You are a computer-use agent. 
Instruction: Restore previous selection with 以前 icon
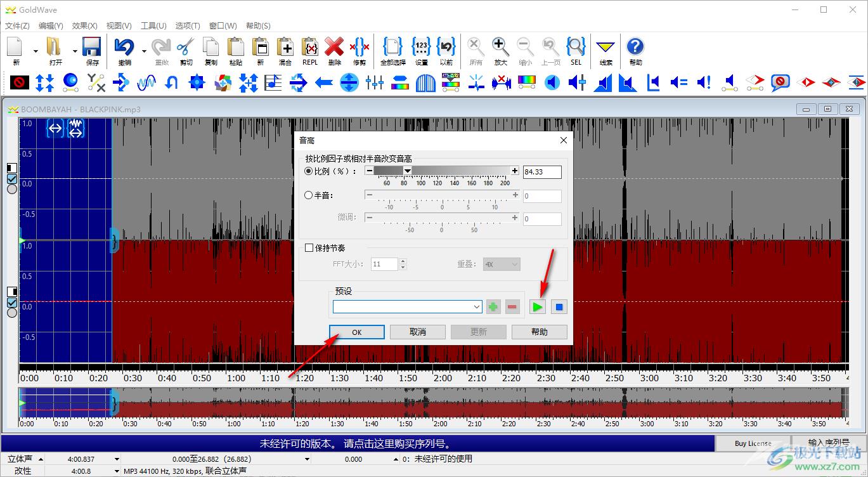pos(446,47)
